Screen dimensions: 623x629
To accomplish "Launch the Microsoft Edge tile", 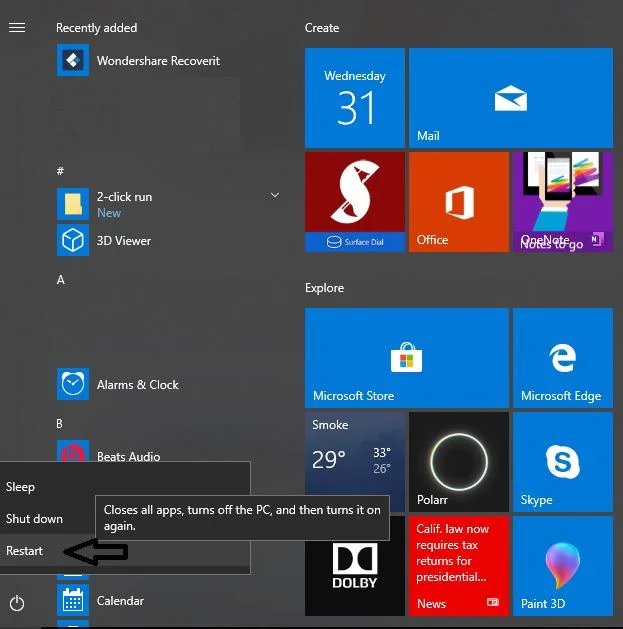I will click(x=562, y=358).
